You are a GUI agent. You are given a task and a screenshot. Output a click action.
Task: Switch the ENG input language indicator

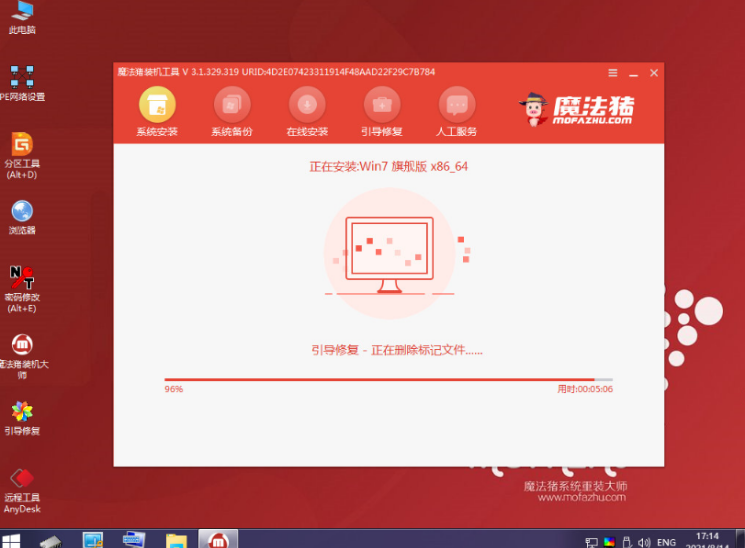666,541
